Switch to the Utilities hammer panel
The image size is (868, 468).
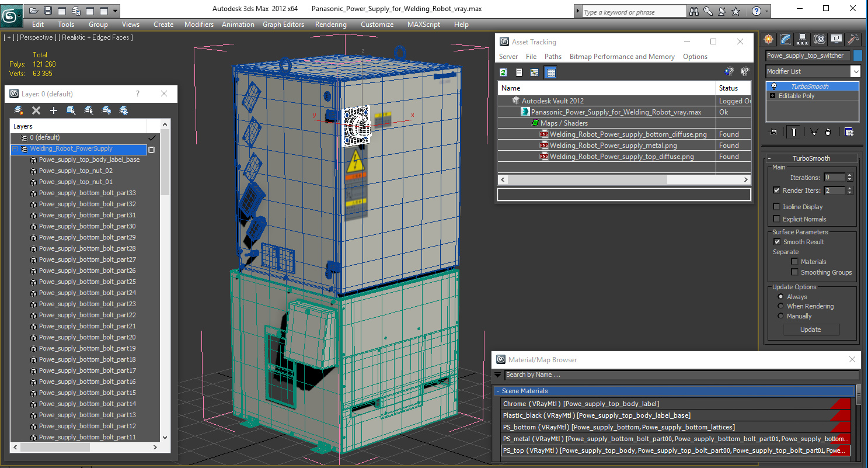(x=853, y=39)
